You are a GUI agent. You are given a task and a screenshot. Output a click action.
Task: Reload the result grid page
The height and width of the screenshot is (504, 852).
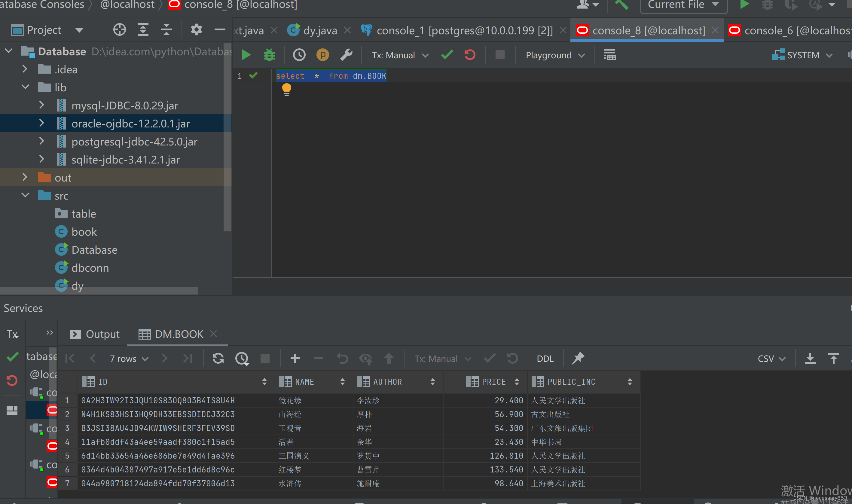(218, 358)
